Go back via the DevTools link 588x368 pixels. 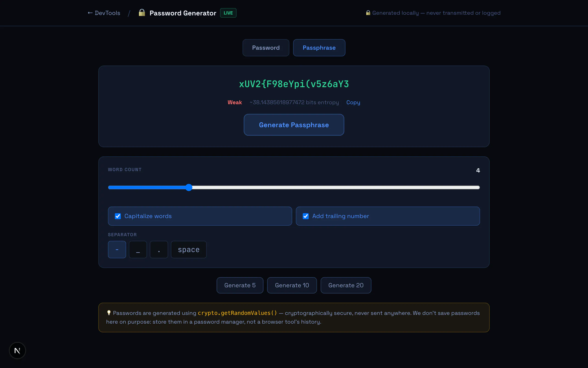pos(104,13)
